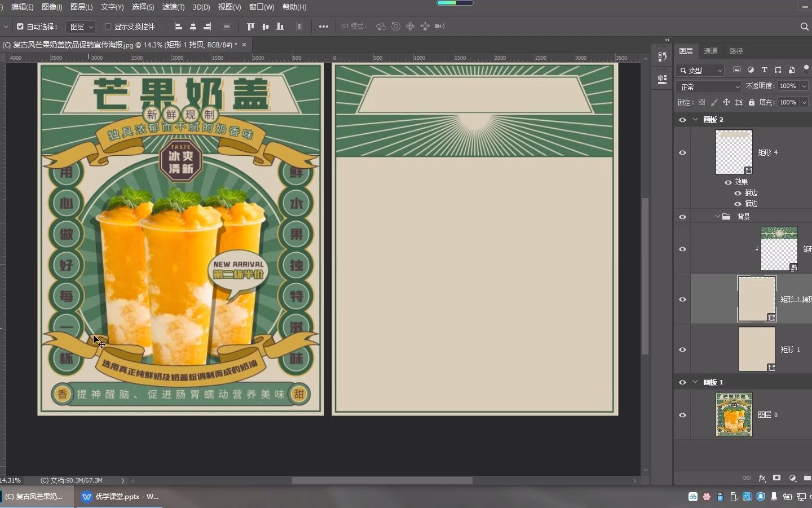Hide the 图层 0 layer
The image size is (812, 508).
coord(682,415)
